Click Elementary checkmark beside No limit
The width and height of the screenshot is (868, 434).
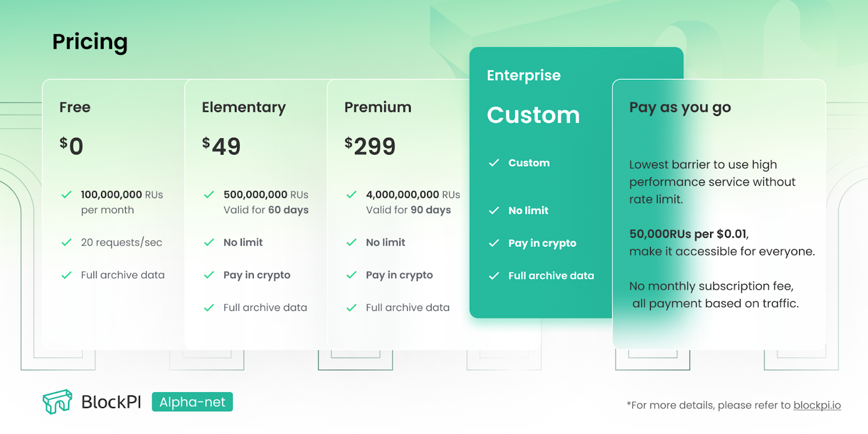tap(209, 242)
